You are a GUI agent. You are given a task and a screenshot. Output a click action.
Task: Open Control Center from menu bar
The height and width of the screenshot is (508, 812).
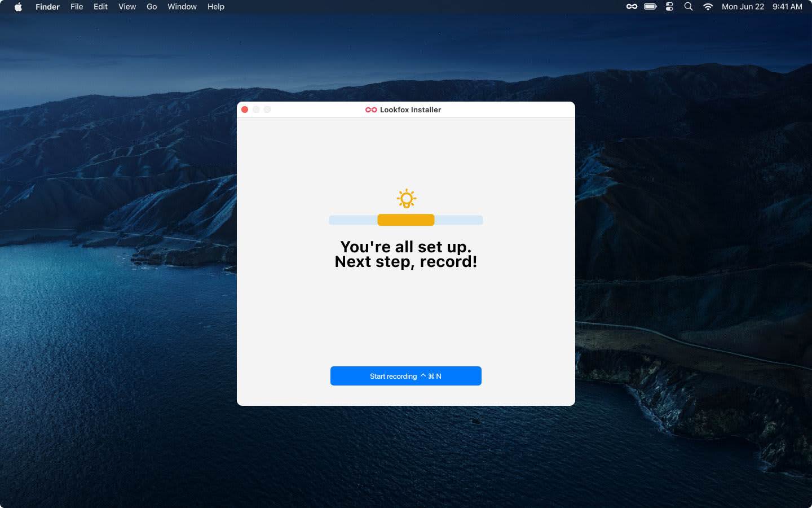[669, 7]
